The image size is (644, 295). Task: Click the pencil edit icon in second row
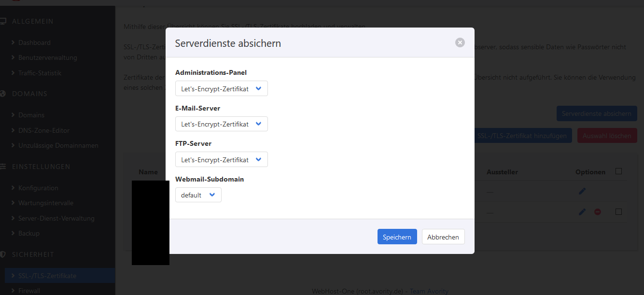(x=582, y=212)
